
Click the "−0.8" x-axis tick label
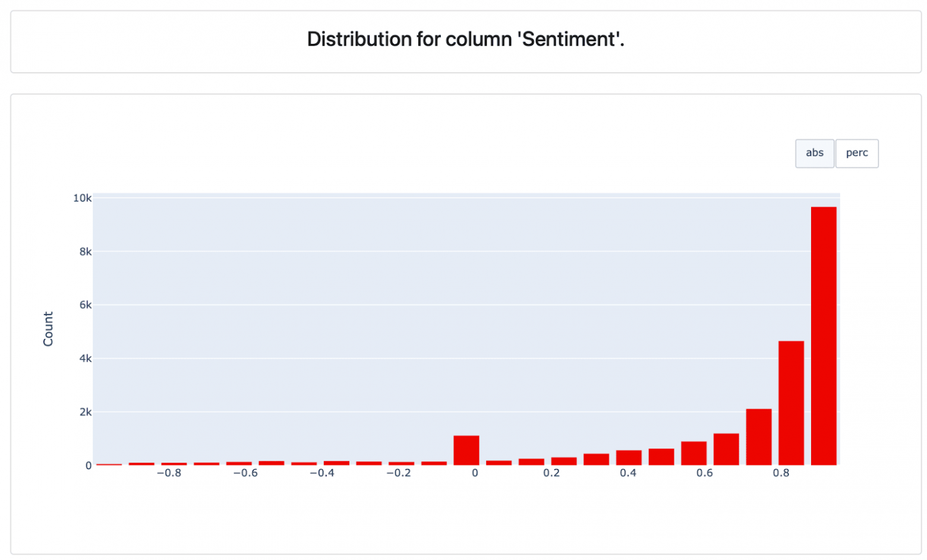point(169,473)
